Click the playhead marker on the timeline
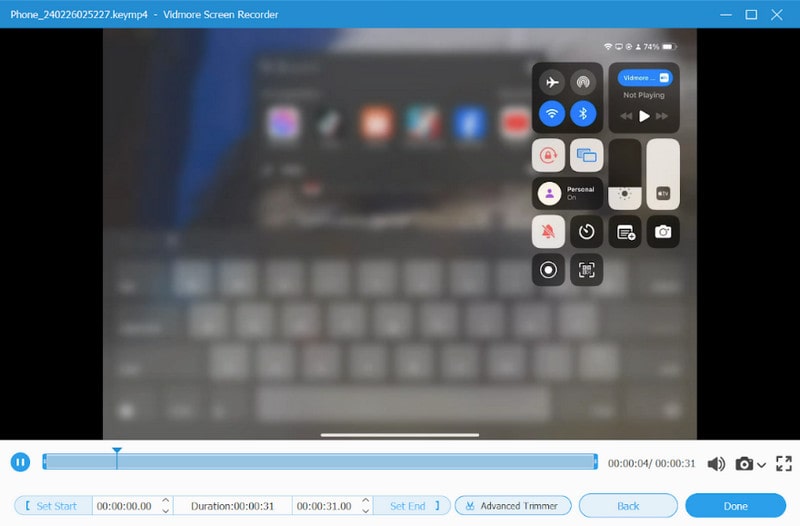 tap(117, 451)
